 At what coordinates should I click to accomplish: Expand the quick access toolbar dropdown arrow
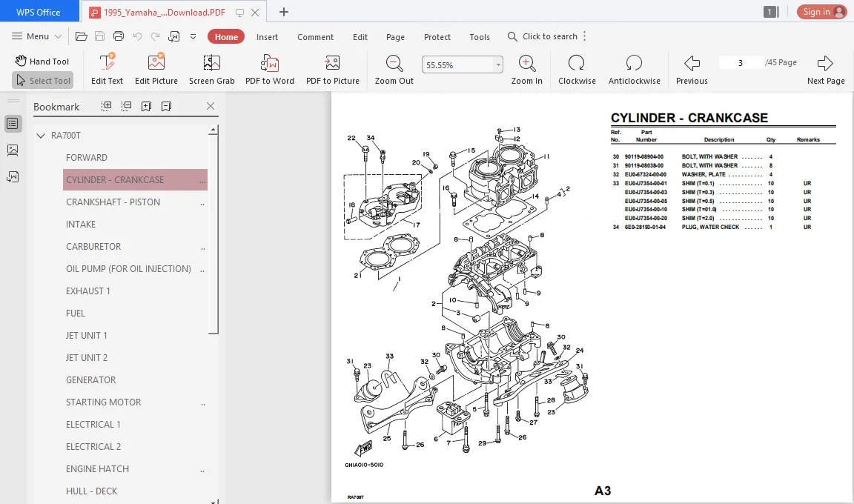[x=193, y=36]
